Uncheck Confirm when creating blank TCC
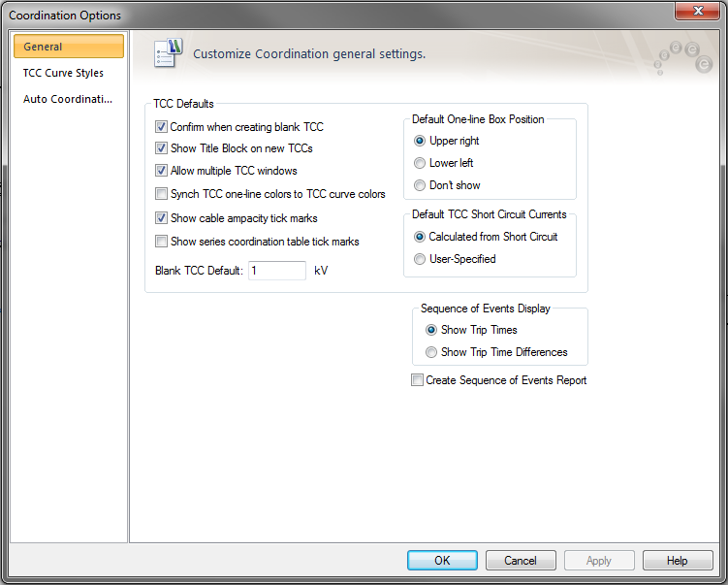728x585 pixels. [162, 127]
